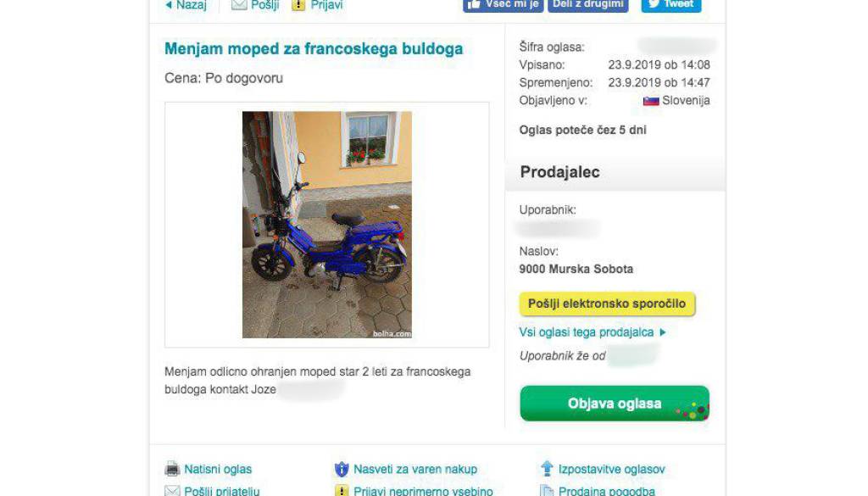Image resolution: width=868 pixels, height=496 pixels.
Task: Click the Pošlji prijatelju envelope icon
Action: [x=172, y=490]
